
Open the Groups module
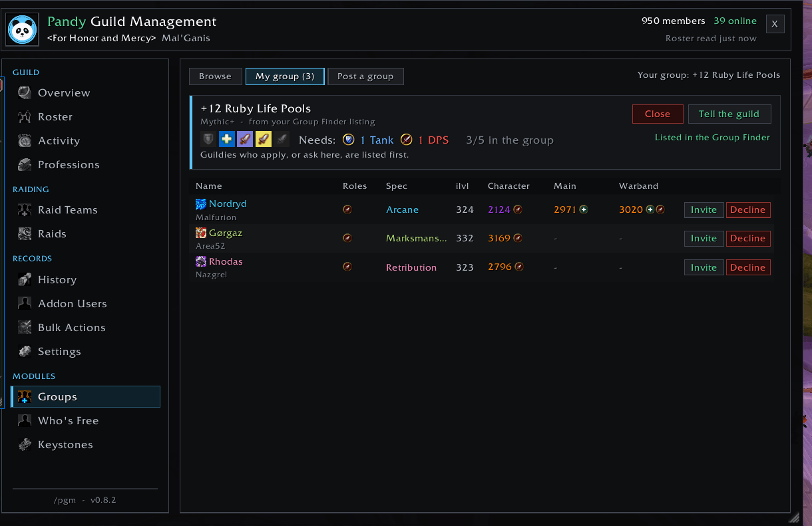click(x=86, y=397)
